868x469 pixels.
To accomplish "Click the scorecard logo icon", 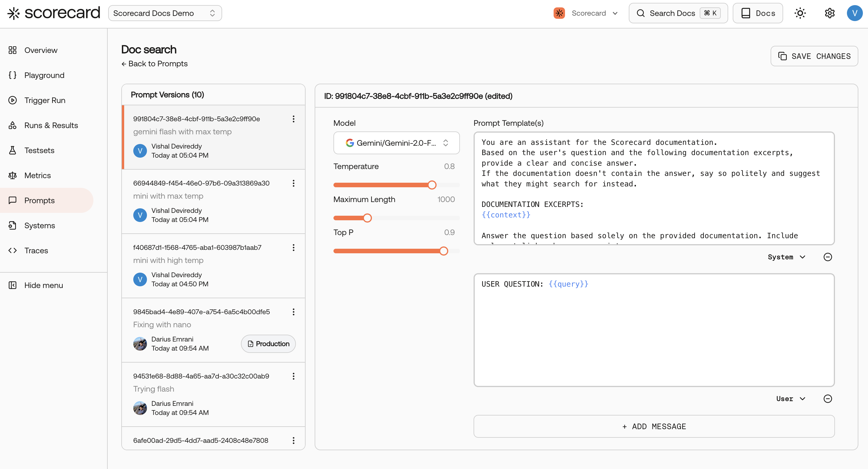I will click(14, 13).
